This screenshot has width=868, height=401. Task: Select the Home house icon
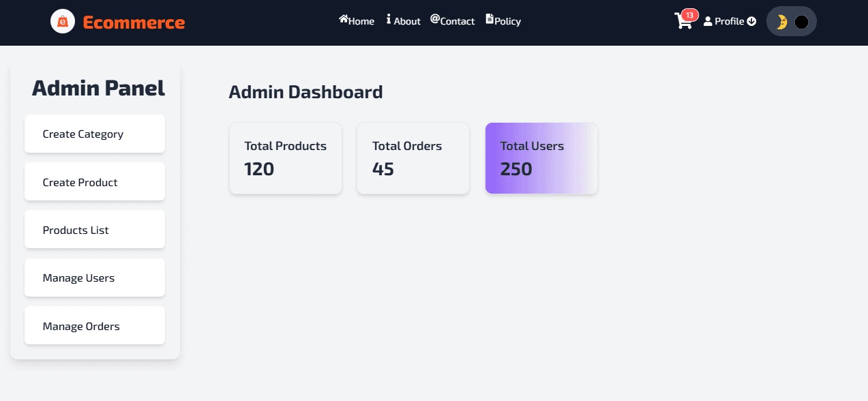(342, 19)
